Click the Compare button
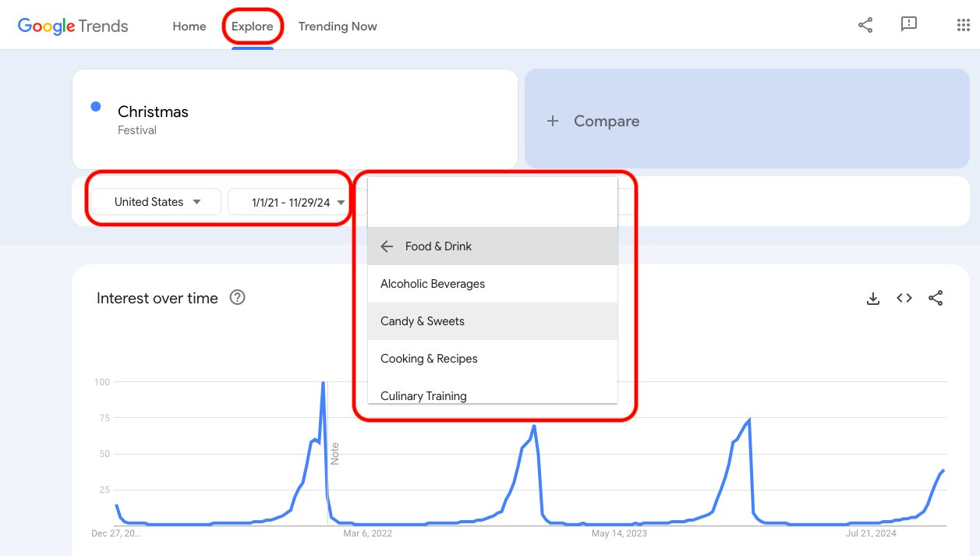The width and height of the screenshot is (980, 556). [594, 121]
